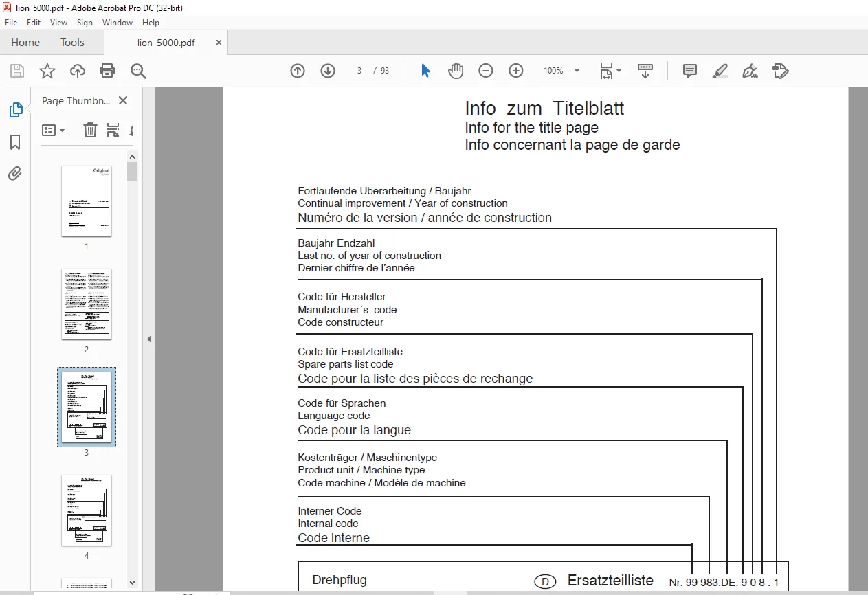The image size is (868, 595).
Task: Toggle the Page Thumbnails sidebar icon
Action: click(x=15, y=110)
